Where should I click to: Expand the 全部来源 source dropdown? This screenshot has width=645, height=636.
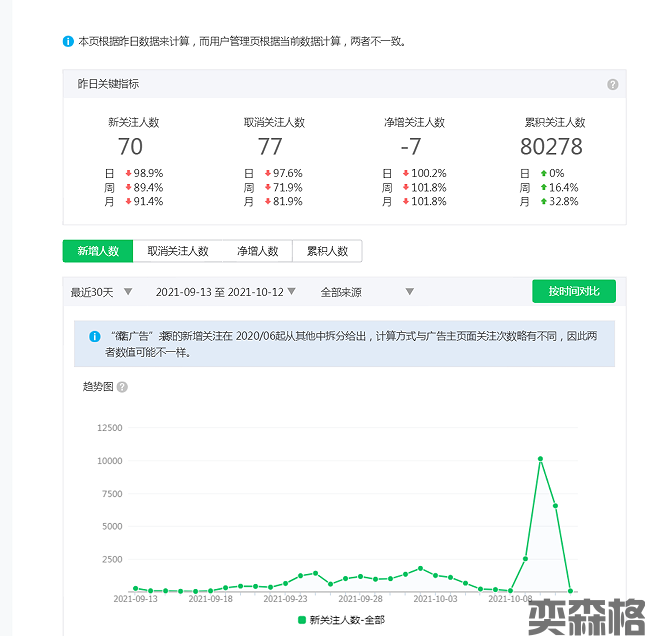pos(366,293)
